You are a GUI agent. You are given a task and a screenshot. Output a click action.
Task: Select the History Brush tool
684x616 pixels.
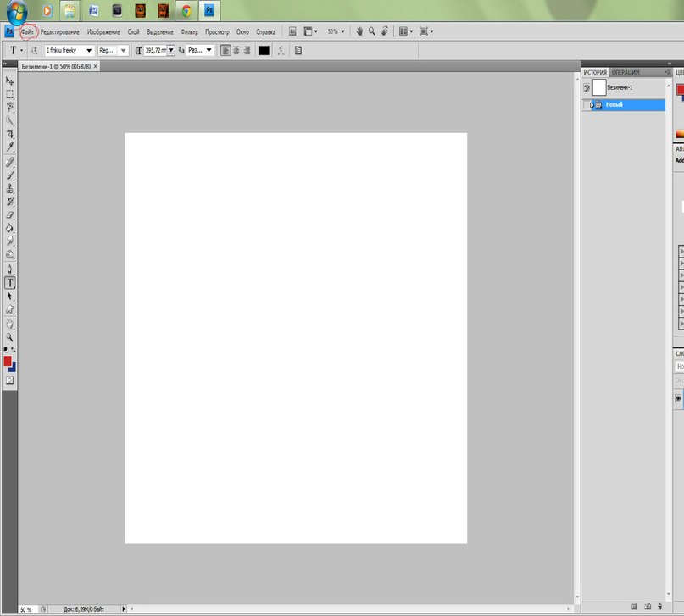(9, 202)
